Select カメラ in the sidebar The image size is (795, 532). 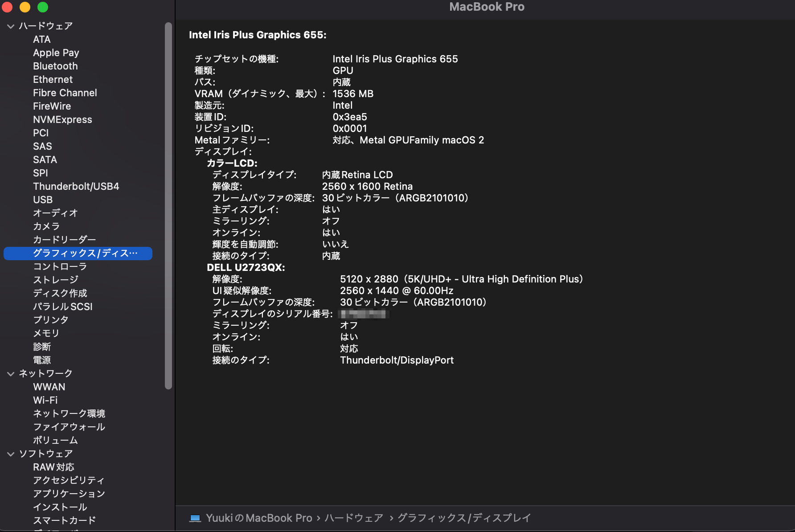click(x=46, y=227)
